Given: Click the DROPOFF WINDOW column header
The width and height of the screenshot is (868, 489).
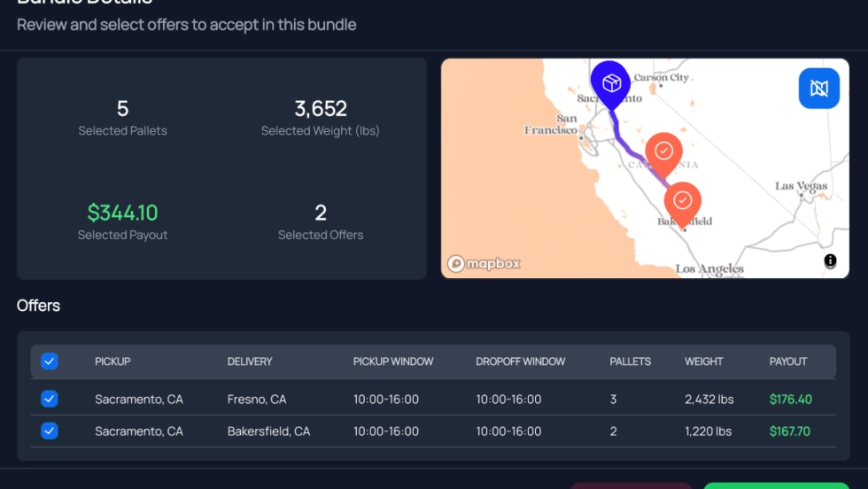Looking at the screenshot, I should (521, 361).
